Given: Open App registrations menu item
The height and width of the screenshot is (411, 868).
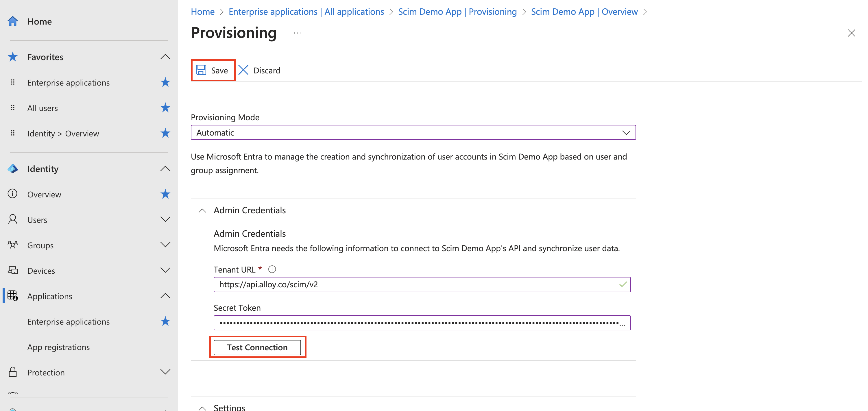Looking at the screenshot, I should click(x=59, y=347).
